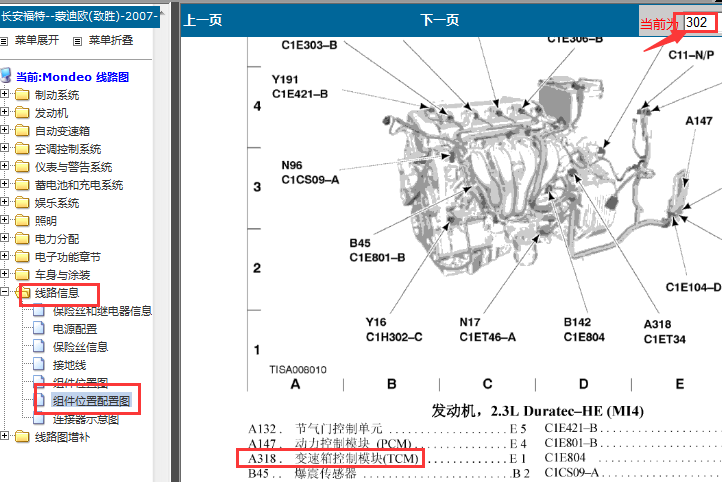Click the Y16 C1H302-C label in diagram
Screen dimensions: 722x482
(394, 330)
